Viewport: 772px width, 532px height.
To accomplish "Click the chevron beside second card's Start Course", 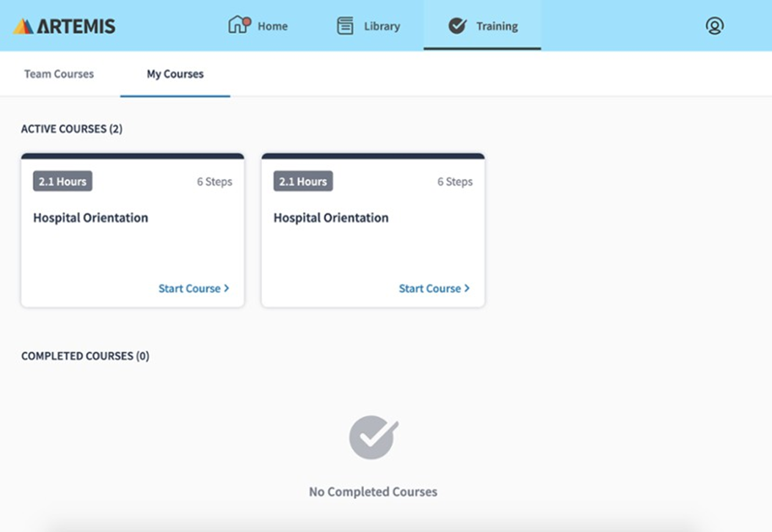I will click(467, 288).
